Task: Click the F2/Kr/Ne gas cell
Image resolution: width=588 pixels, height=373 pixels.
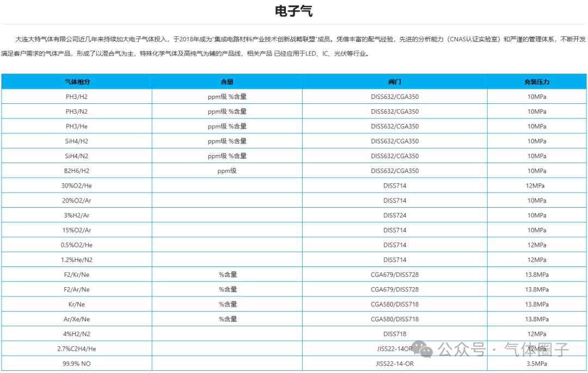Action: pyautogui.click(x=77, y=275)
